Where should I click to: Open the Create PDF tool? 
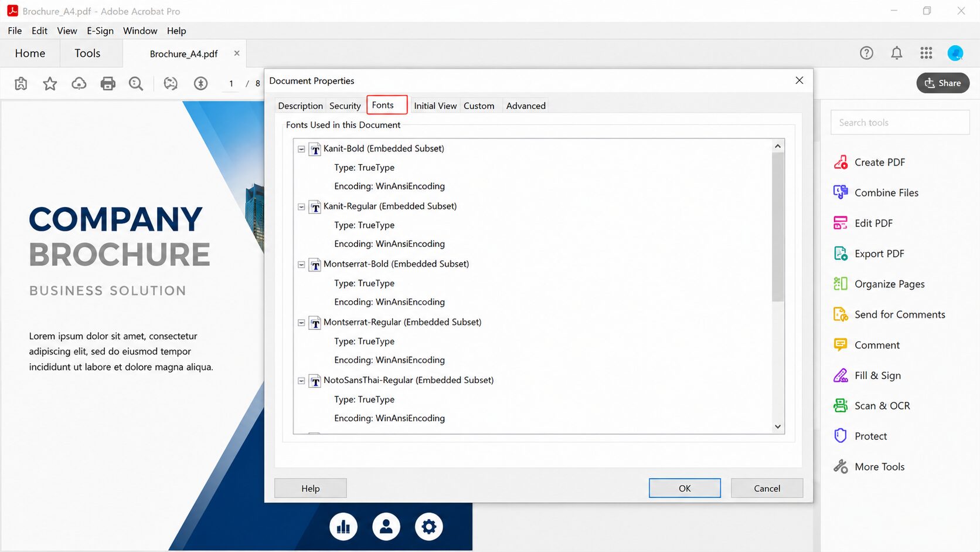[x=869, y=162]
